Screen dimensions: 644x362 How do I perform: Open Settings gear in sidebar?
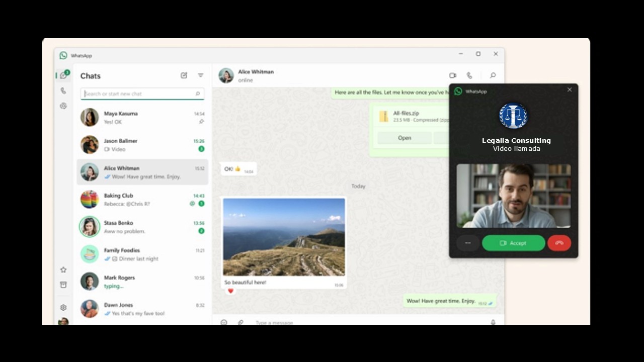click(63, 307)
